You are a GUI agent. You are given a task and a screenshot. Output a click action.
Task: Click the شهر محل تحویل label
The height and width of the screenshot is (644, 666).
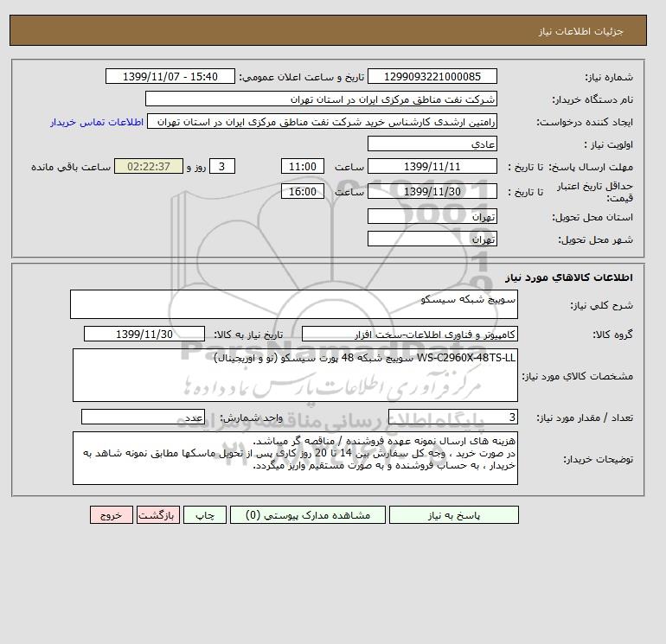pyautogui.click(x=595, y=239)
